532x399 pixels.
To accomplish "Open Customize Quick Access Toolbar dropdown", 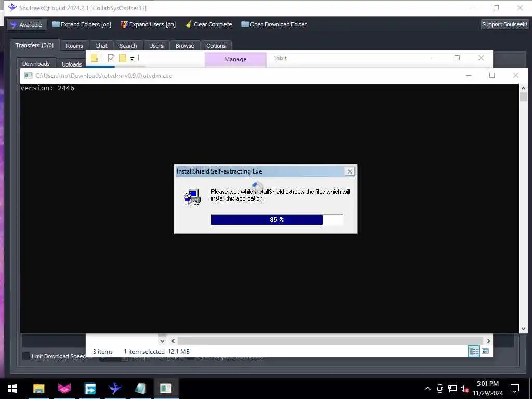I will (132, 59).
